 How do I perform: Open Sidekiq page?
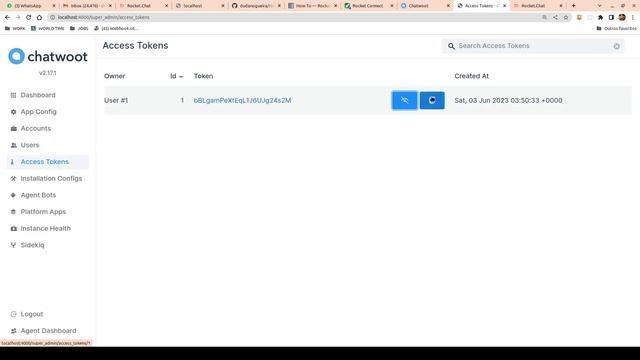tap(32, 245)
